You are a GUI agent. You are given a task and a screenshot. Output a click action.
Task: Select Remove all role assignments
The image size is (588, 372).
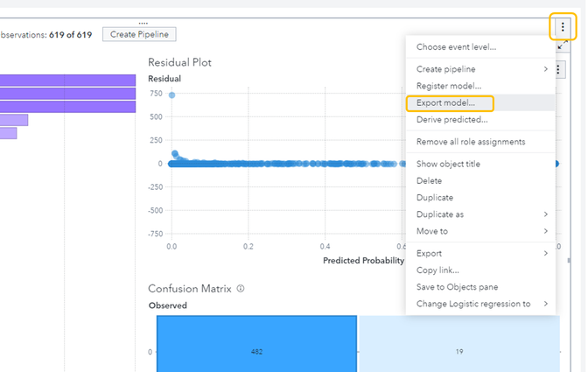(x=470, y=142)
